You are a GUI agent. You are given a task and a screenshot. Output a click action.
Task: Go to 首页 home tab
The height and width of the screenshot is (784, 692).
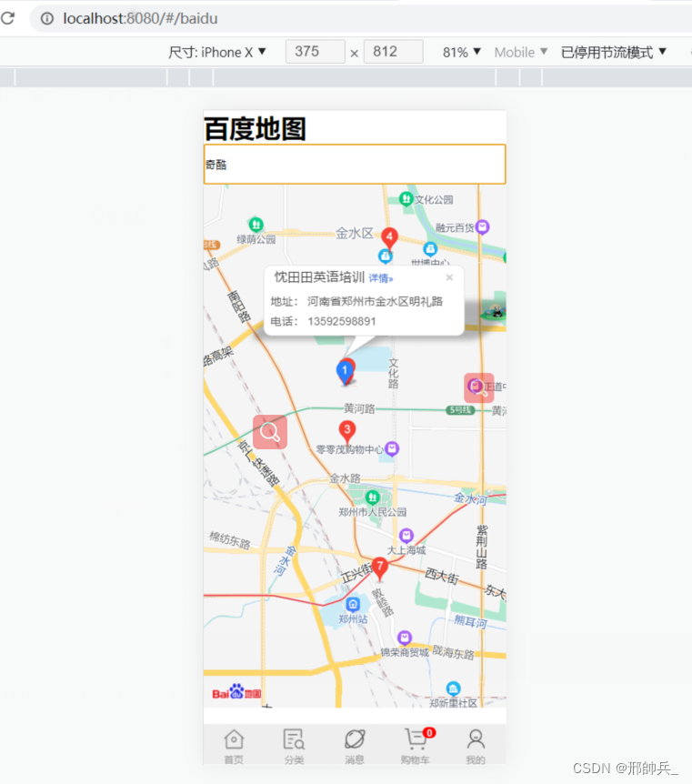pyautogui.click(x=234, y=747)
